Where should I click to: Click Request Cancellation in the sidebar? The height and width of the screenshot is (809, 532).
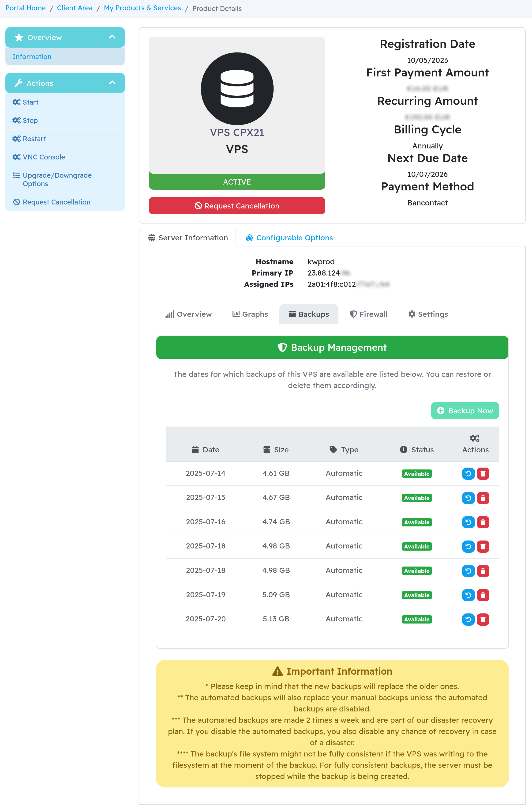[65, 202]
